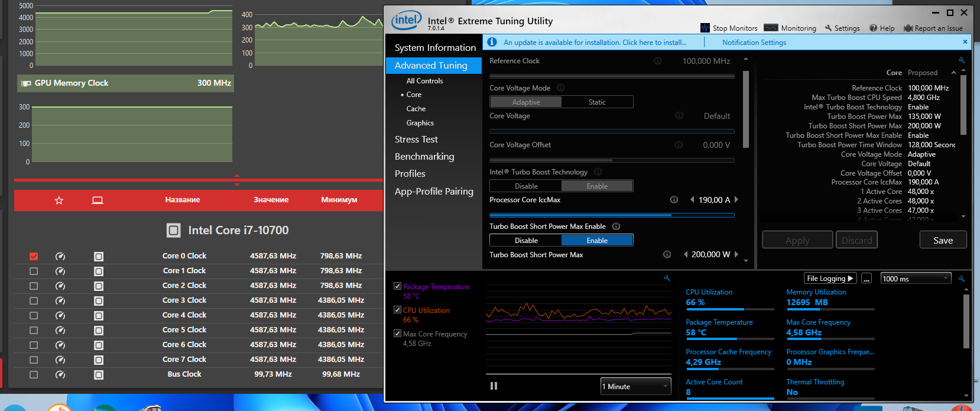980x411 pixels.
Task: Click the Help question mark icon
Action: (x=873, y=28)
